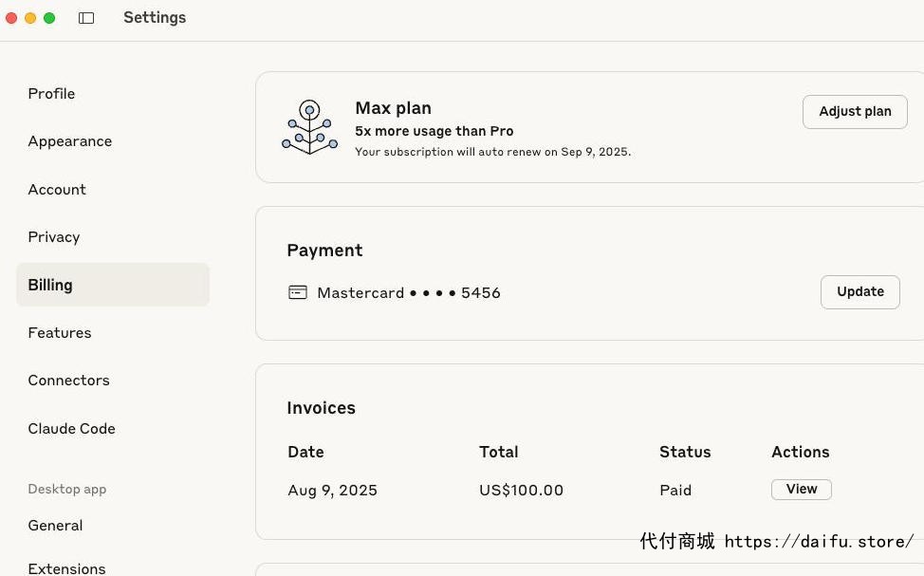Click the Max plan tree icon
The height and width of the screenshot is (576, 924).
(x=309, y=127)
